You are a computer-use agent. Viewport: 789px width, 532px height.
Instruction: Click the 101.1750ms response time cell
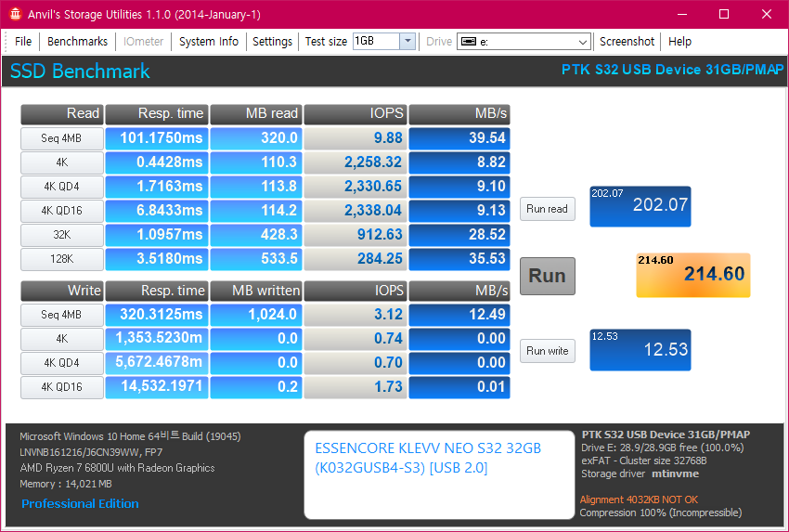pyautogui.click(x=157, y=138)
